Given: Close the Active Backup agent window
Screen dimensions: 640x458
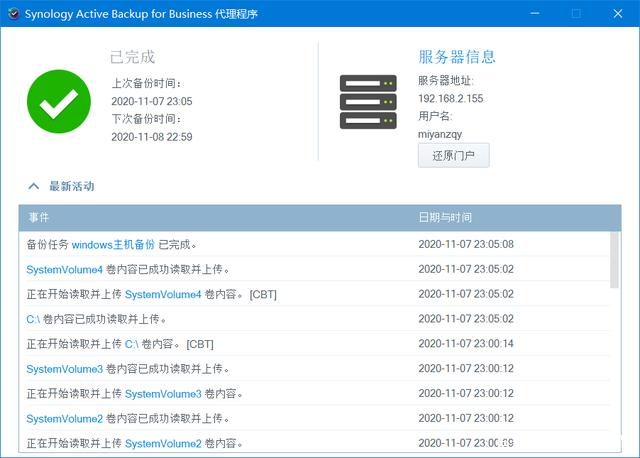Looking at the screenshot, I should pos(618,13).
